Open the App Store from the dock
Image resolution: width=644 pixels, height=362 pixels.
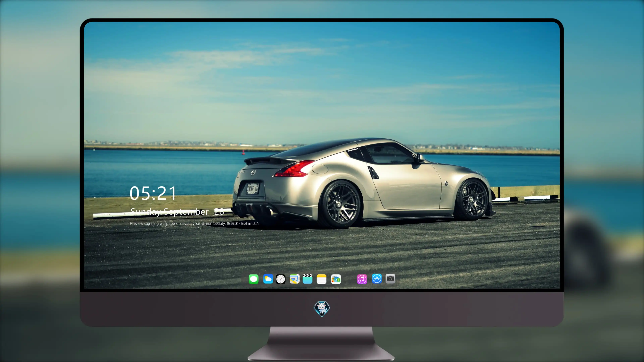377,279
